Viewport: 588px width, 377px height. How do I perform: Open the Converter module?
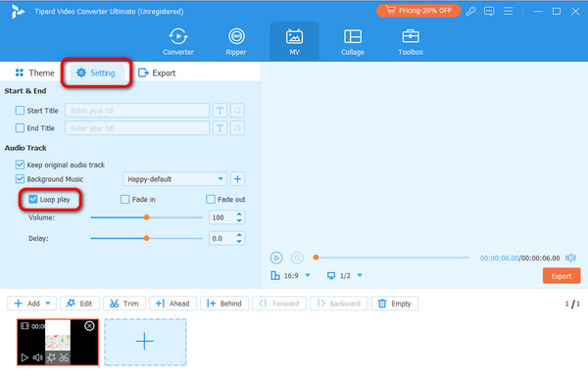pos(178,42)
